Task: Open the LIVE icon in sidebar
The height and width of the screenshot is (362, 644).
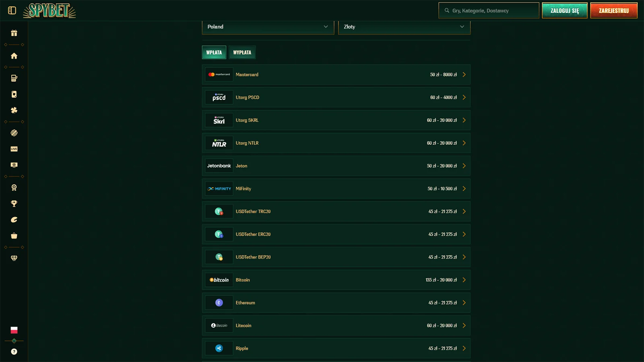Action: [14, 149]
